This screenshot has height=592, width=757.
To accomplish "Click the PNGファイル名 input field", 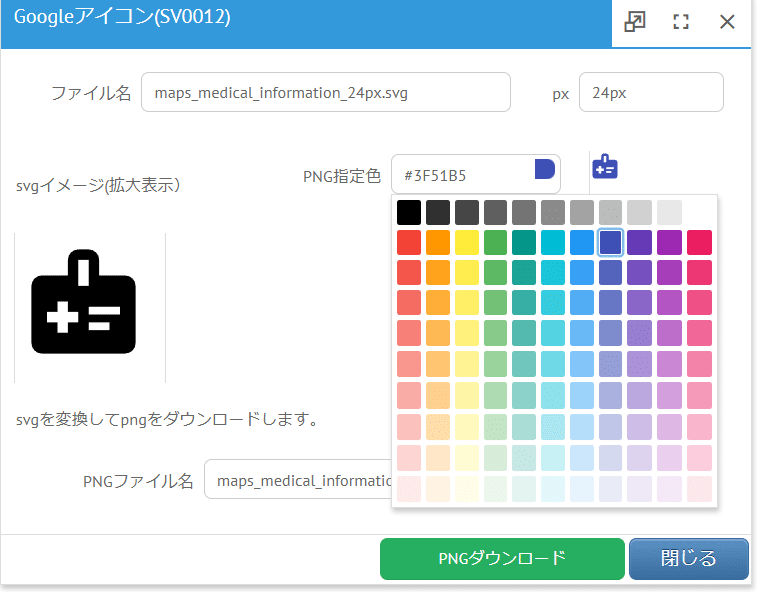I will click(298, 479).
